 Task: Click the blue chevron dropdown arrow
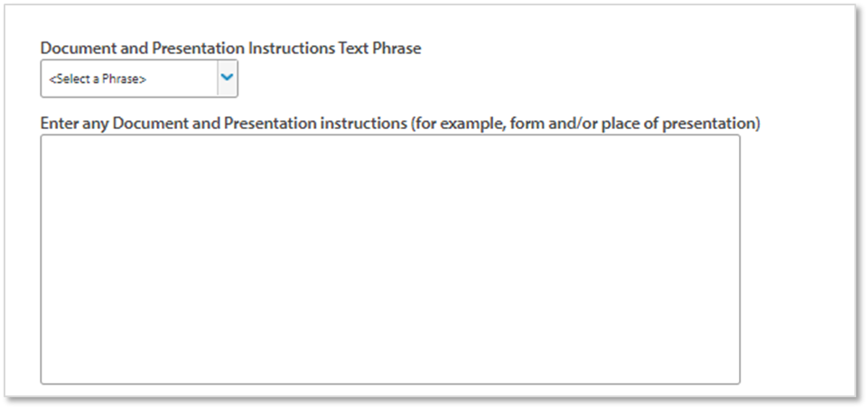227,79
